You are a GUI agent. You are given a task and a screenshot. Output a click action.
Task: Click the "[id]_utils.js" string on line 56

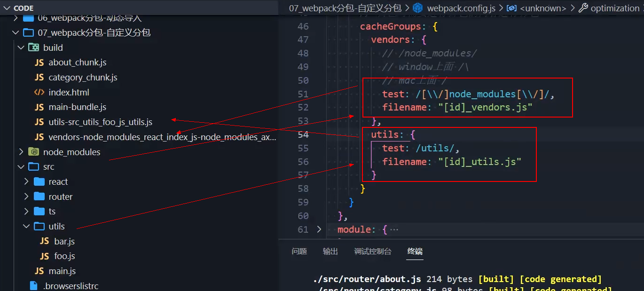coord(480,162)
